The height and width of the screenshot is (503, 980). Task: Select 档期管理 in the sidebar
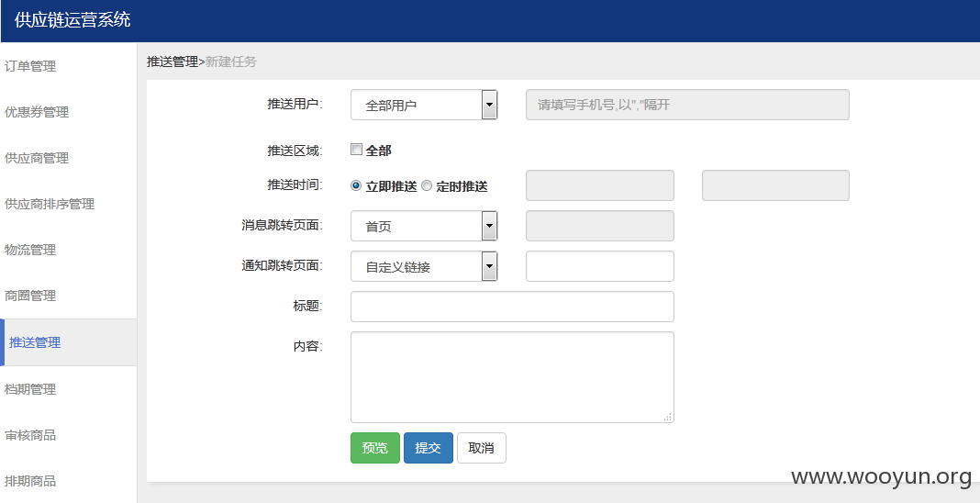click(x=30, y=389)
